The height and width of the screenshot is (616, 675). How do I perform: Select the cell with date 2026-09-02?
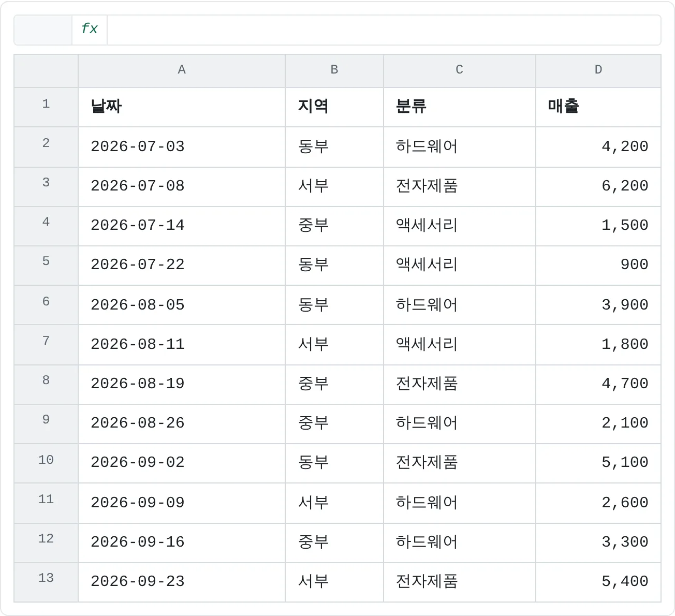click(182, 463)
